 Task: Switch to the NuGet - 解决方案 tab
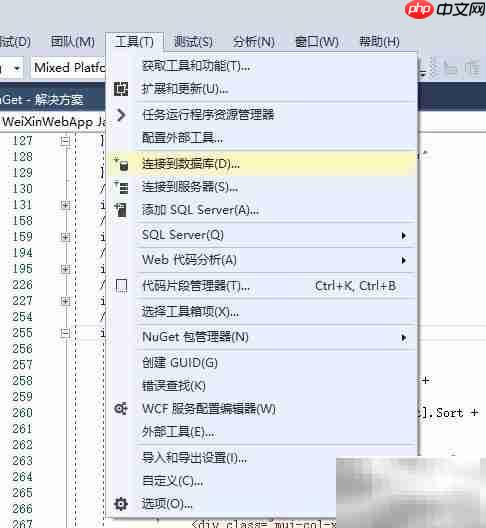click(42, 100)
